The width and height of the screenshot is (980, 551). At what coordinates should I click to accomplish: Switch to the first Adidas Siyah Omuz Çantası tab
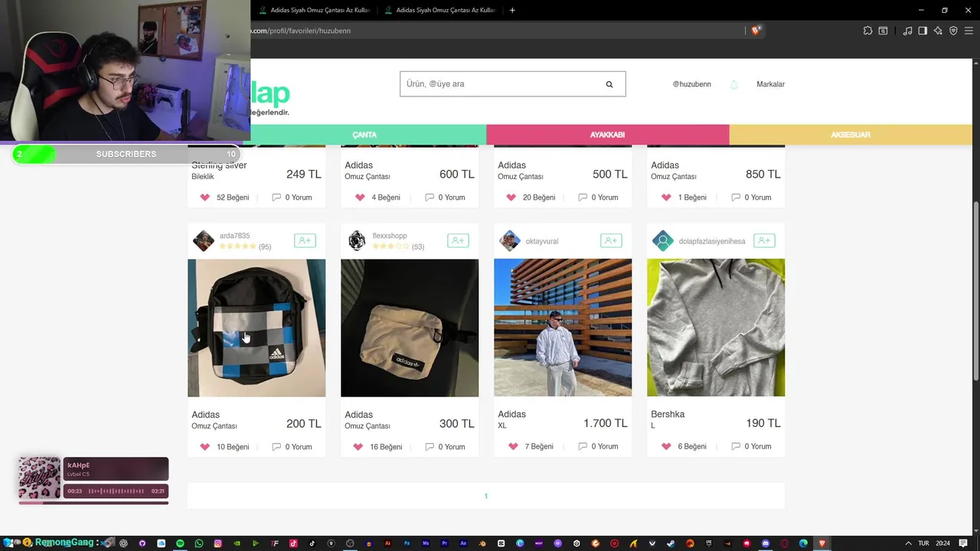coord(315,10)
